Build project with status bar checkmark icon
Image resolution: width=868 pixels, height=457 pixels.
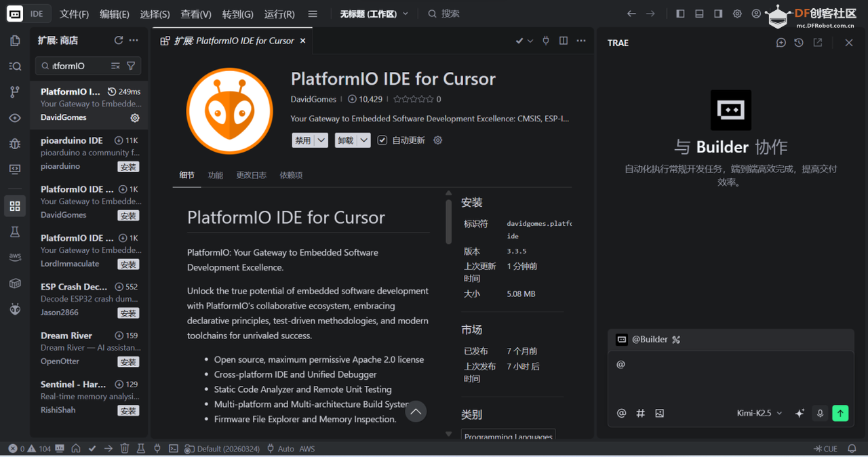[x=92, y=448]
